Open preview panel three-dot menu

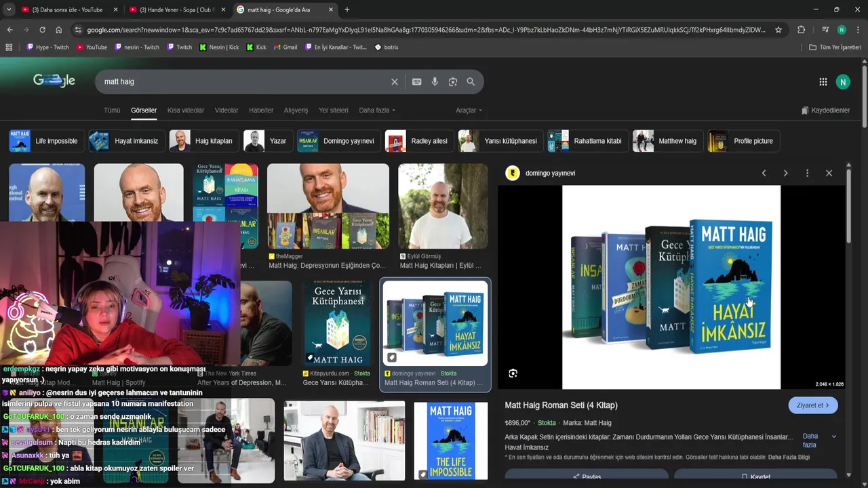807,174
